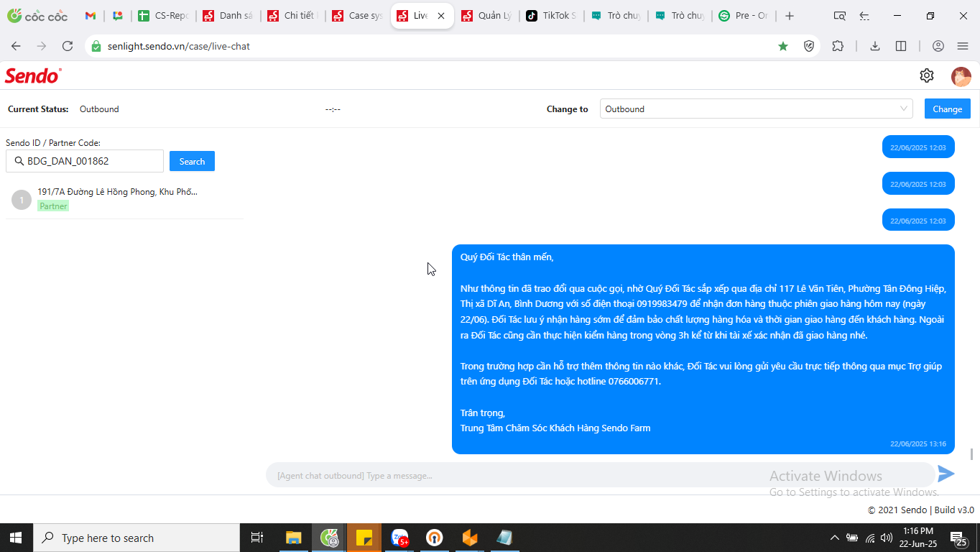This screenshot has height=552, width=980.
Task: Click the blue Change button
Action: coord(947,109)
